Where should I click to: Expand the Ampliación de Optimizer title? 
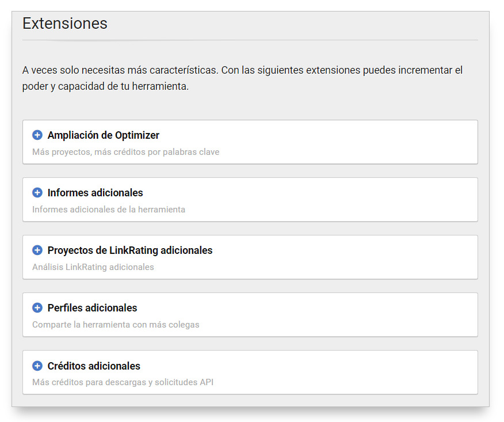click(x=104, y=135)
